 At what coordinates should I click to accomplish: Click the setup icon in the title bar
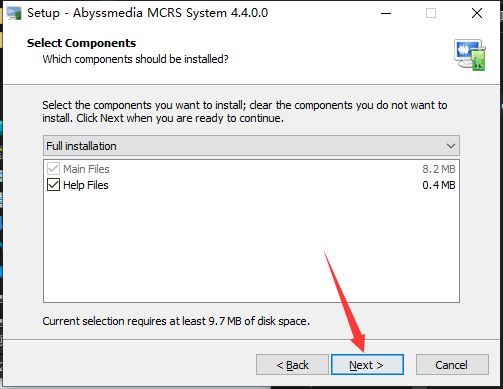pyautogui.click(x=14, y=13)
